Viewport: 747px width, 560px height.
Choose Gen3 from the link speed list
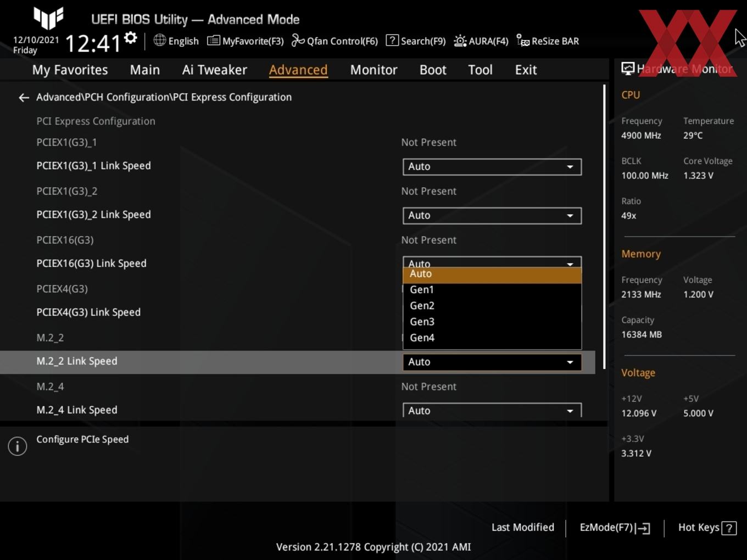pyautogui.click(x=492, y=321)
